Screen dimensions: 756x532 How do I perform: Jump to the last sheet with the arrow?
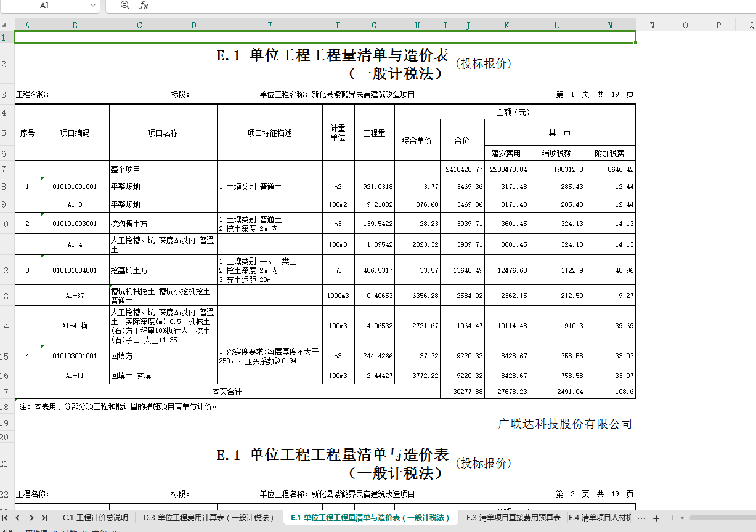coord(44,518)
